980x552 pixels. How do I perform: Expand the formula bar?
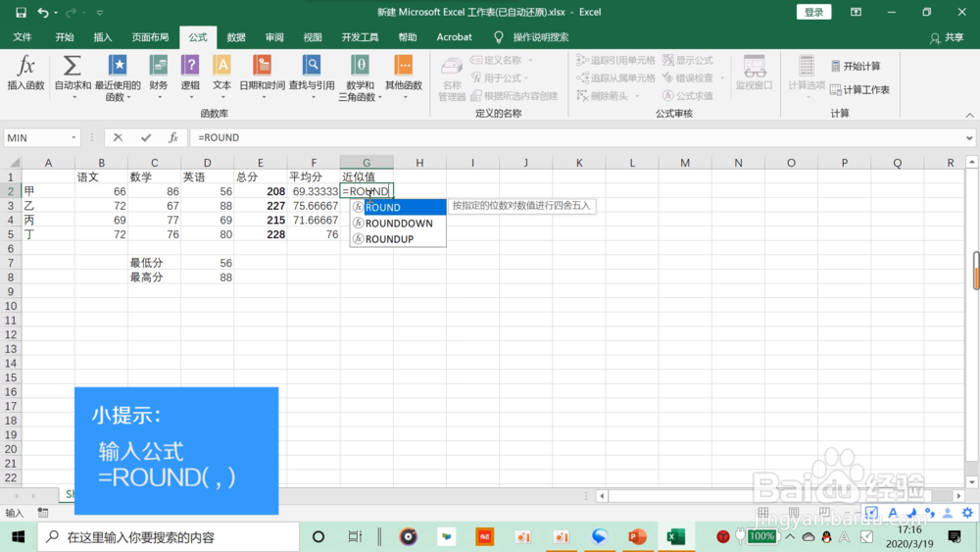coord(969,137)
